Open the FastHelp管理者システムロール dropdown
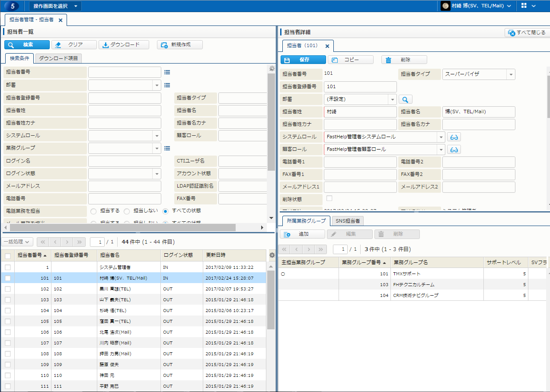 [x=441, y=137]
